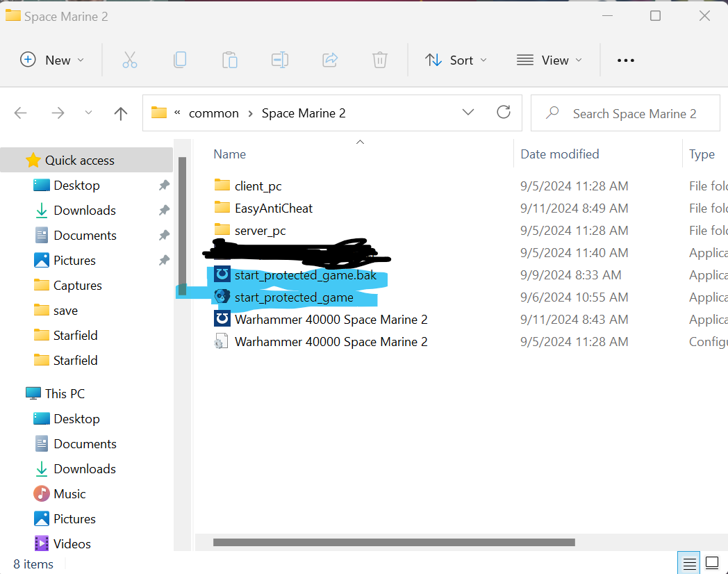
Task: Go up one folder level
Action: [x=121, y=113]
